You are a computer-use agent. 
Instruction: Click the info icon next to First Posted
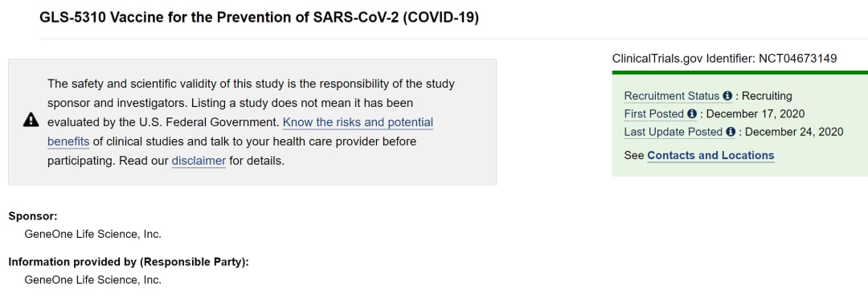coord(692,113)
